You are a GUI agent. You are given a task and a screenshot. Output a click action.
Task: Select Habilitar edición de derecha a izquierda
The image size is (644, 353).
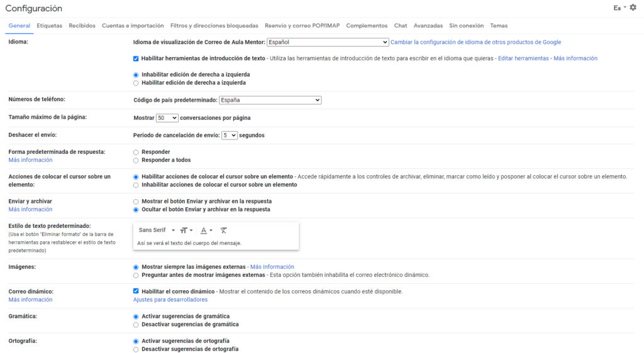(136, 84)
